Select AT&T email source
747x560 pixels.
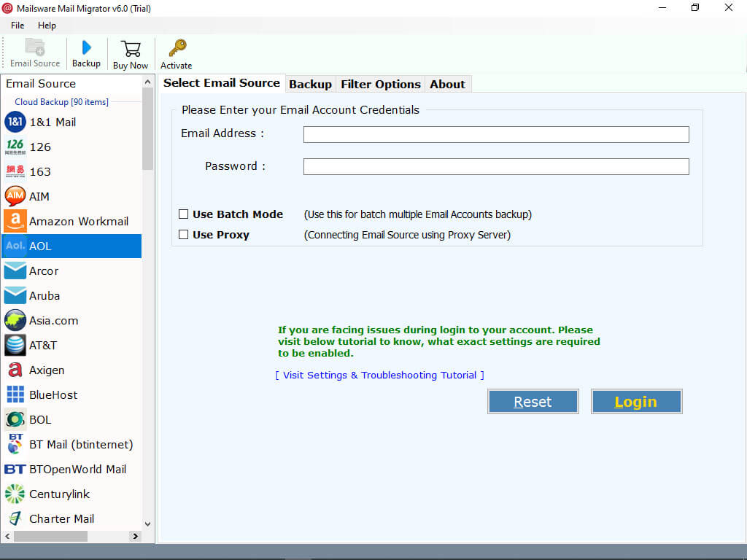(42, 346)
